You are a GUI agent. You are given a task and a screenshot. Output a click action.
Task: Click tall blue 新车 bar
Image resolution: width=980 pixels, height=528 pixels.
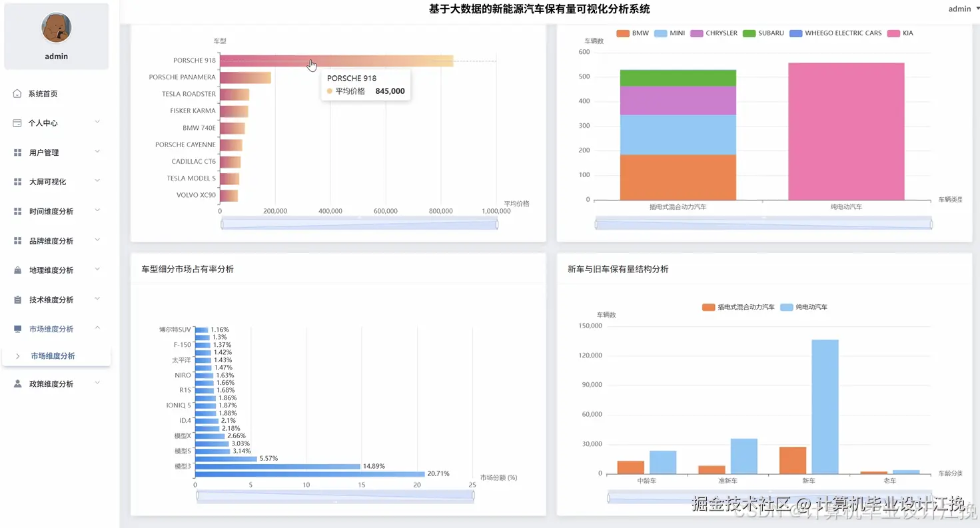tap(825, 407)
